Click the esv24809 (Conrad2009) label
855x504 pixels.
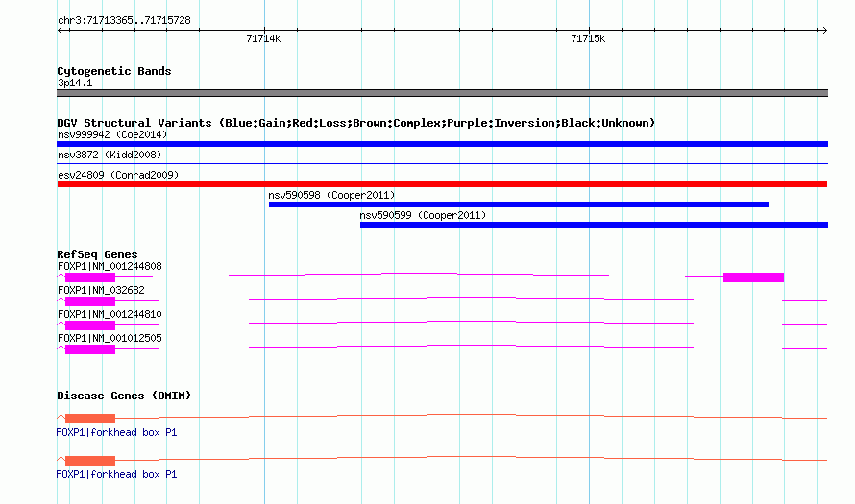tap(118, 175)
